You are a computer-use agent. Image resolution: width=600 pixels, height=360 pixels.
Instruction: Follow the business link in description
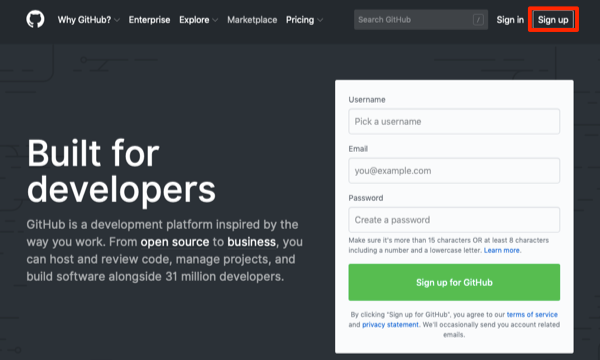pos(251,242)
